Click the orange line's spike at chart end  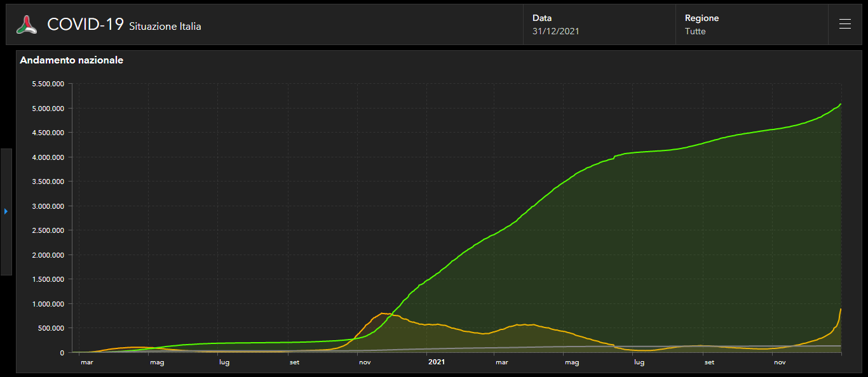pyautogui.click(x=840, y=310)
